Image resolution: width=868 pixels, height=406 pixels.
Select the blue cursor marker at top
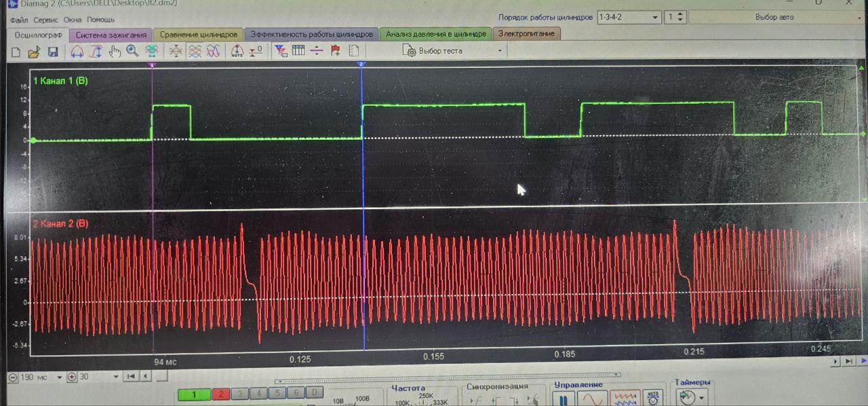pos(361,64)
